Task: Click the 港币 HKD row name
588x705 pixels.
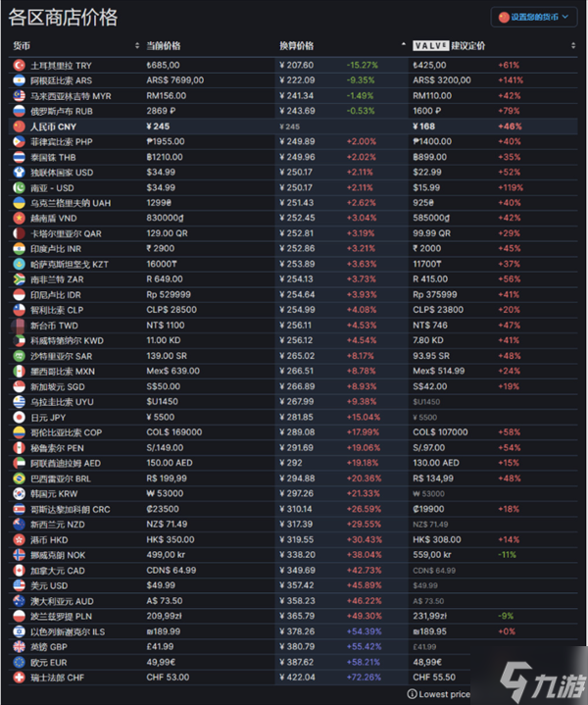Action: point(51,538)
